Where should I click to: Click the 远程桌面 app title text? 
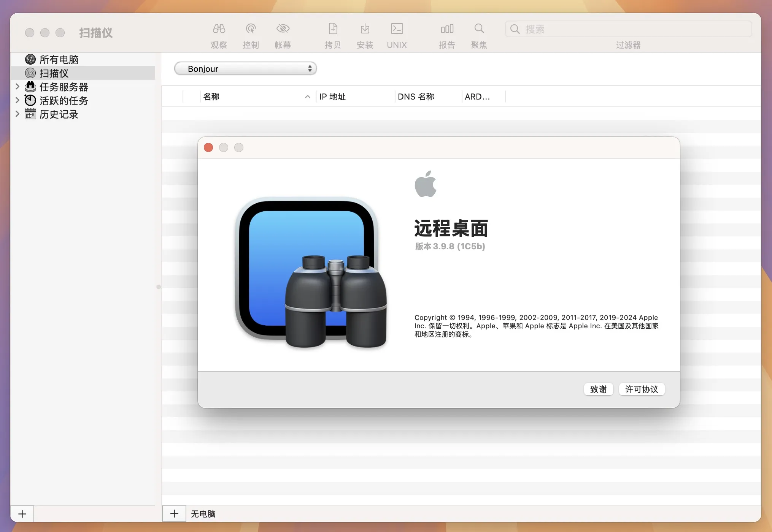(451, 228)
